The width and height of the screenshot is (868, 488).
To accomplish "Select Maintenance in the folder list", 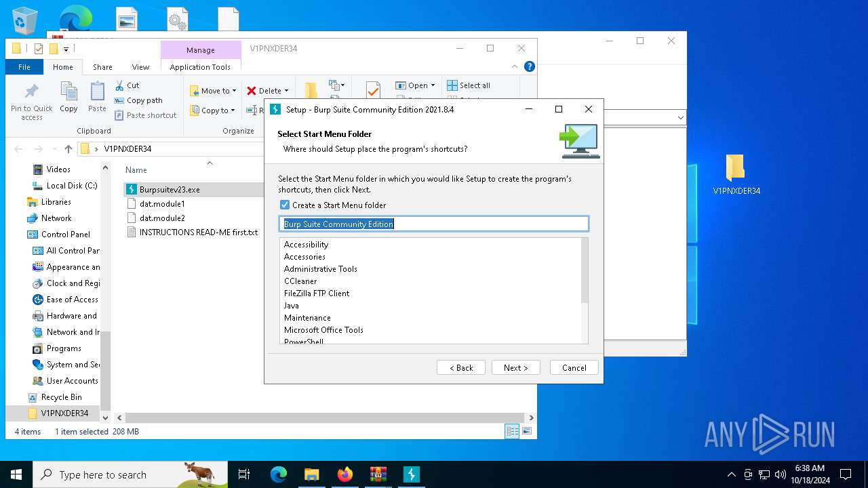I will coord(307,317).
